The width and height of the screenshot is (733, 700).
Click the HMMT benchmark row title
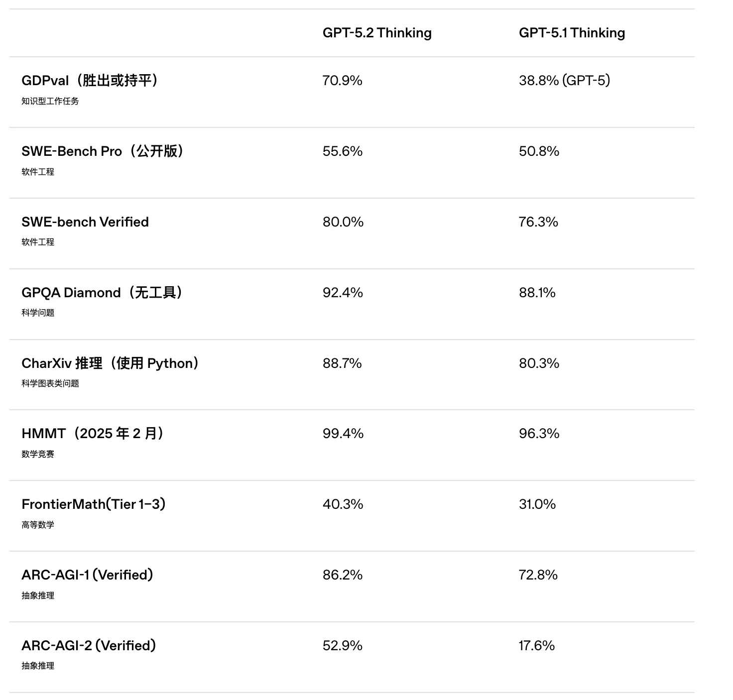click(x=93, y=434)
